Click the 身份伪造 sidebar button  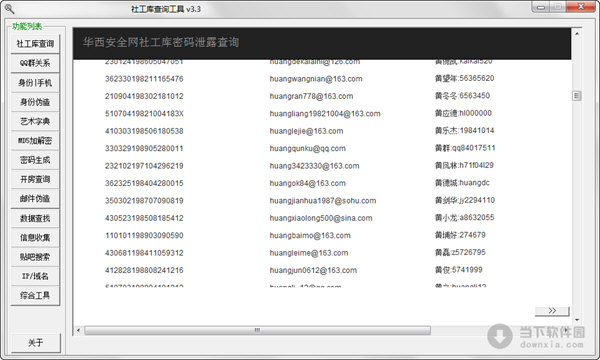[35, 102]
